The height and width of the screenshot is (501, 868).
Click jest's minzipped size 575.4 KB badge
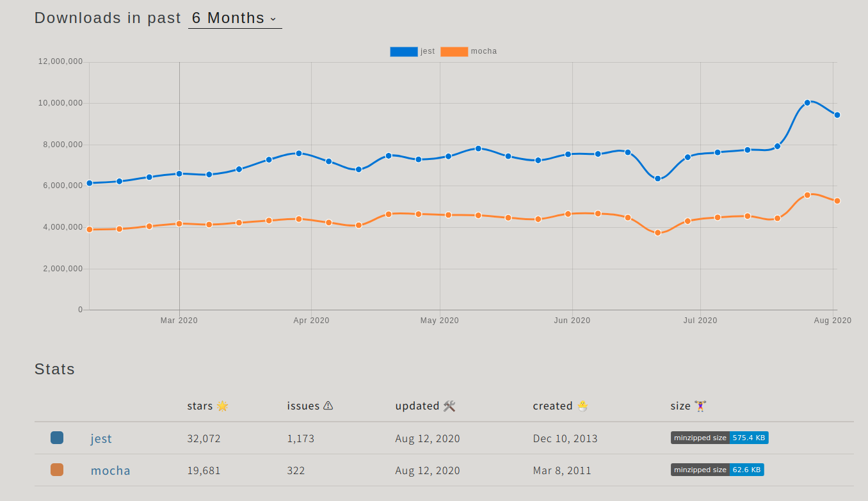click(x=719, y=438)
